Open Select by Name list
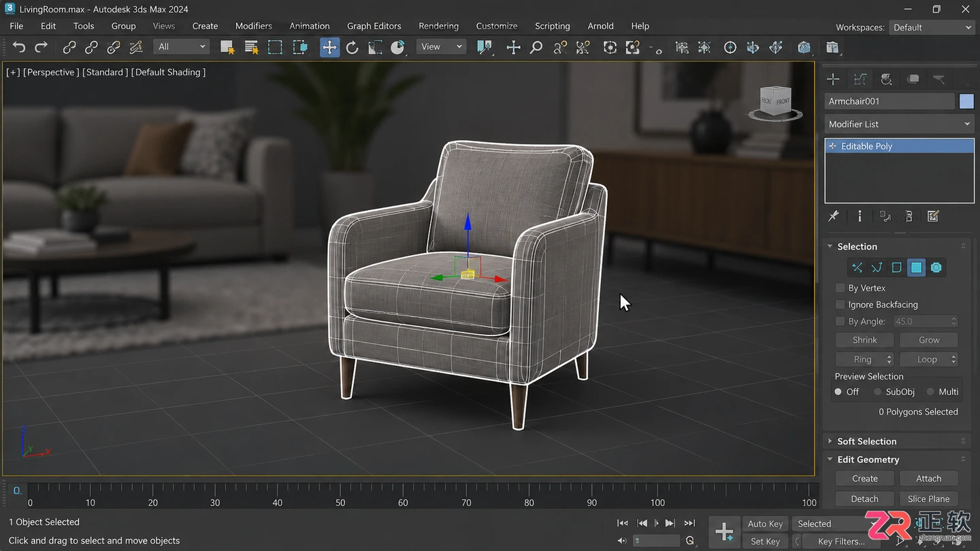Viewport: 980px width, 551px height. (x=251, y=47)
